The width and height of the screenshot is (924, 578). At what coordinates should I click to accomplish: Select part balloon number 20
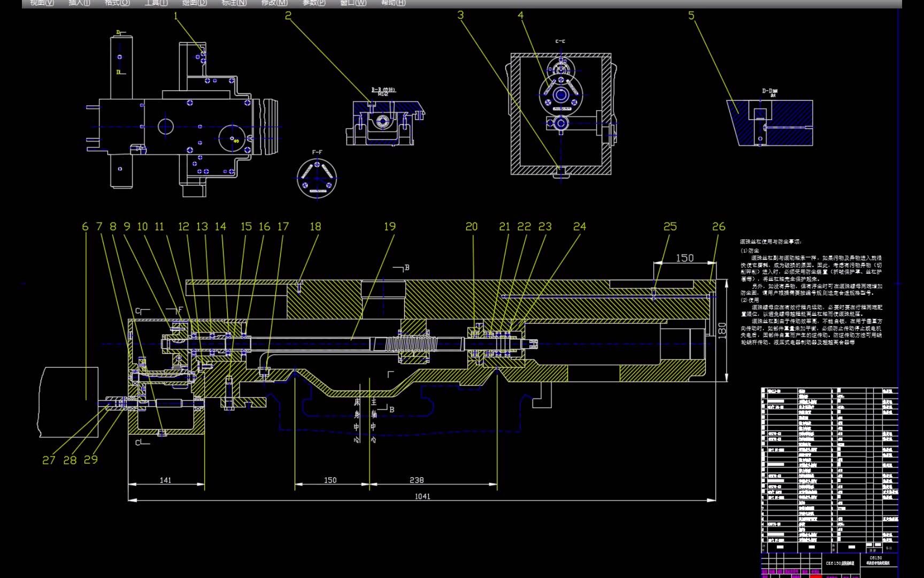pos(472,227)
